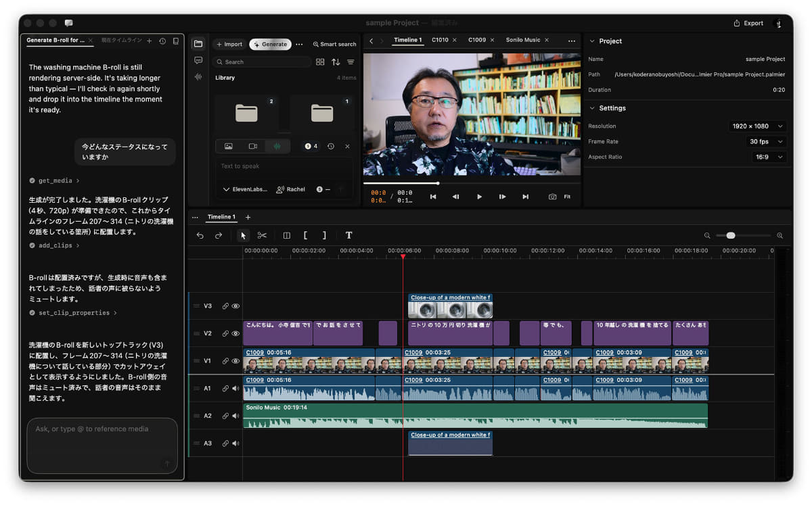The width and height of the screenshot is (812, 505).
Task: Undo the last timeline action
Action: [200, 235]
